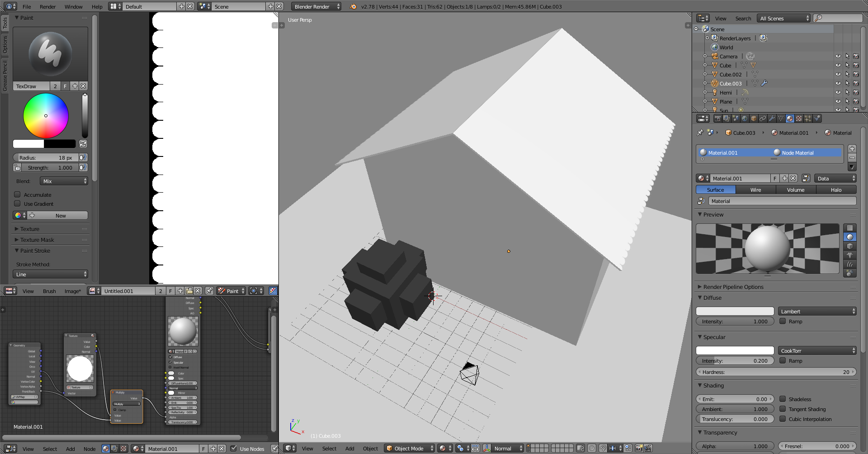Screen dimensions: 868x454
Task: Click the Volume material type button
Action: click(796, 189)
